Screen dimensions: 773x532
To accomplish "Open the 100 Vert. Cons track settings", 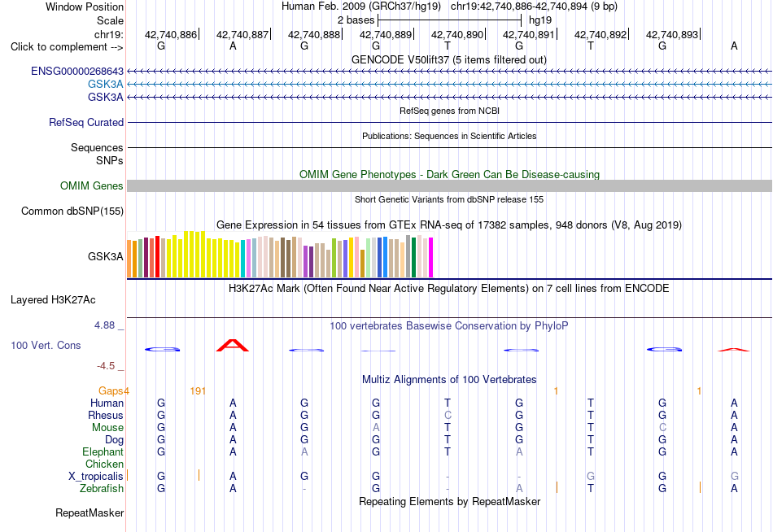I will click(x=46, y=345).
